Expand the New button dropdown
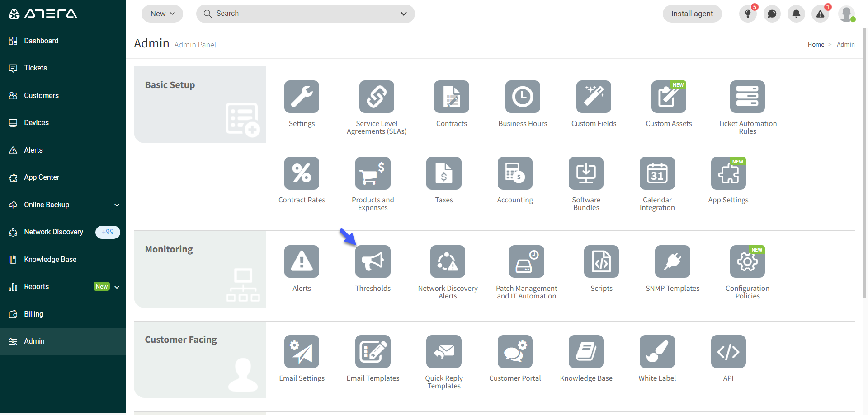The height and width of the screenshot is (415, 868). click(162, 14)
